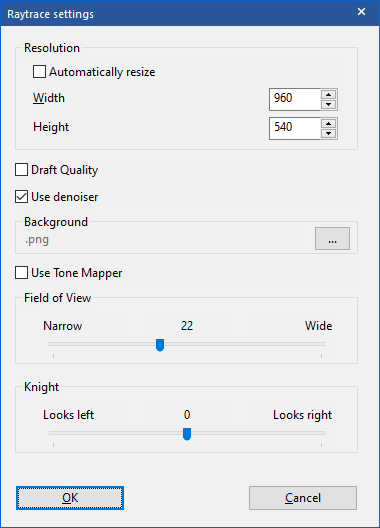This screenshot has height=528, width=380.
Task: Decrease Width with the down arrow
Action: [328, 104]
